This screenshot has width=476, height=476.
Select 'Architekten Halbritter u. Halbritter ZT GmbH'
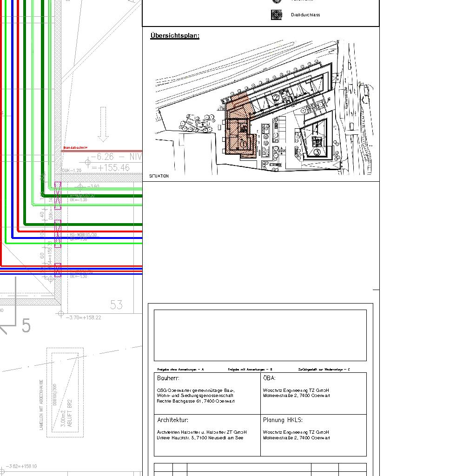202,432
